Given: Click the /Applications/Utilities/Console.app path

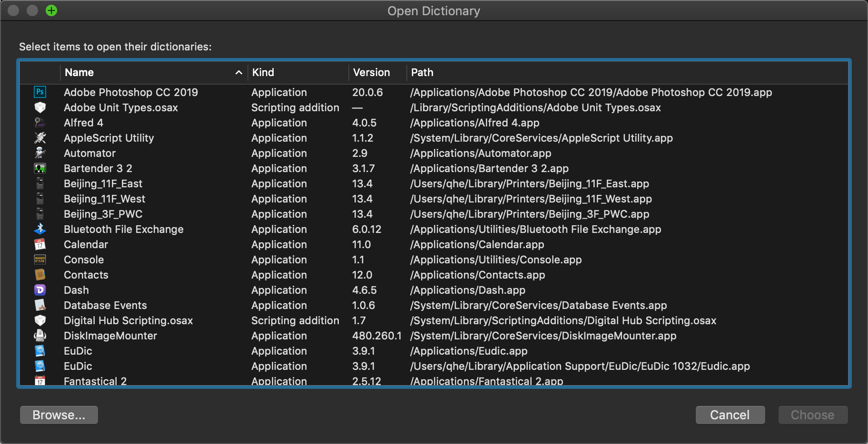Looking at the screenshot, I should click(x=496, y=260).
